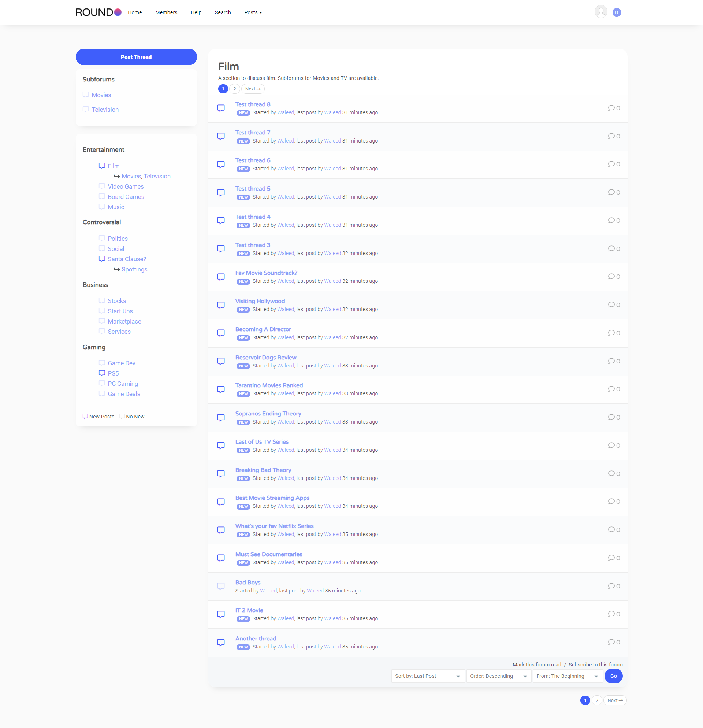Open the Music forum link
This screenshot has height=728, width=703.
click(x=116, y=207)
